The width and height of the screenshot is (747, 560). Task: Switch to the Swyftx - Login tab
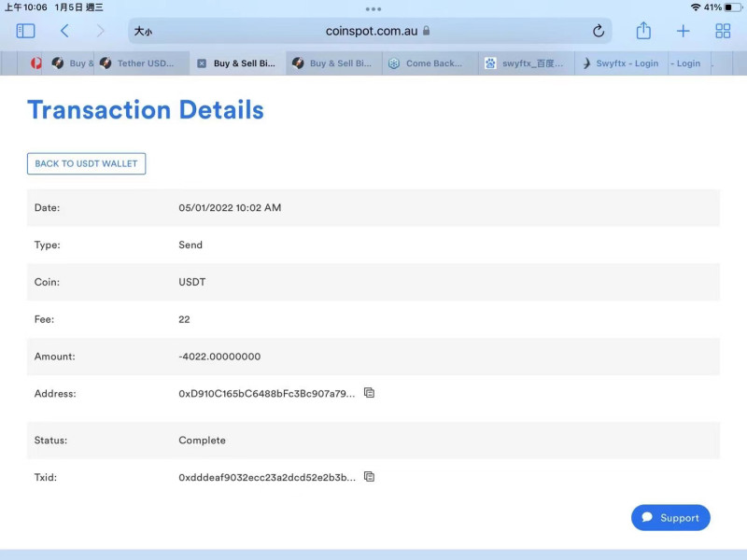tap(626, 63)
